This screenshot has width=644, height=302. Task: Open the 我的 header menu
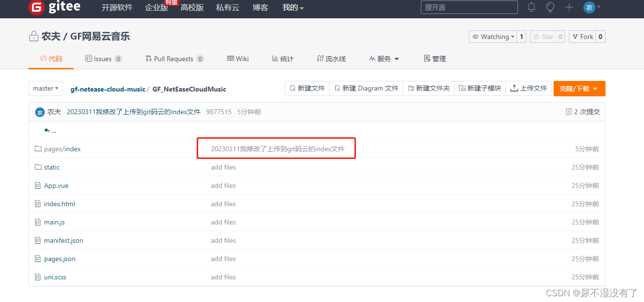point(293,8)
